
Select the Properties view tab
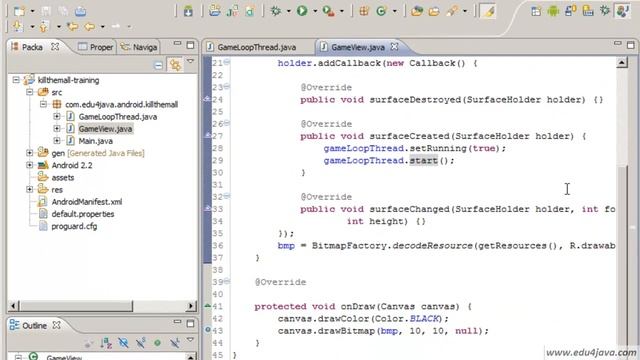pos(96,47)
